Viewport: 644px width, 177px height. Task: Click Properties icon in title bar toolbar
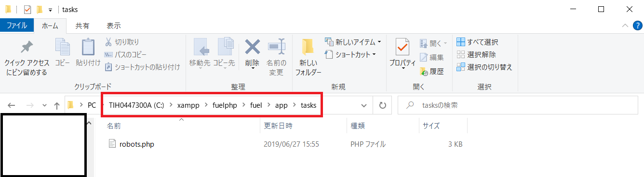27,9
